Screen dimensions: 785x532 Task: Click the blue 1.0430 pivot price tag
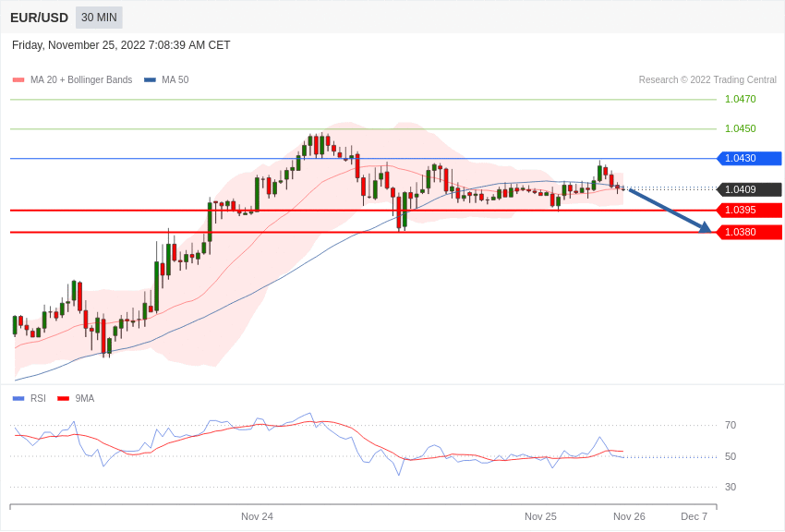tap(750, 158)
